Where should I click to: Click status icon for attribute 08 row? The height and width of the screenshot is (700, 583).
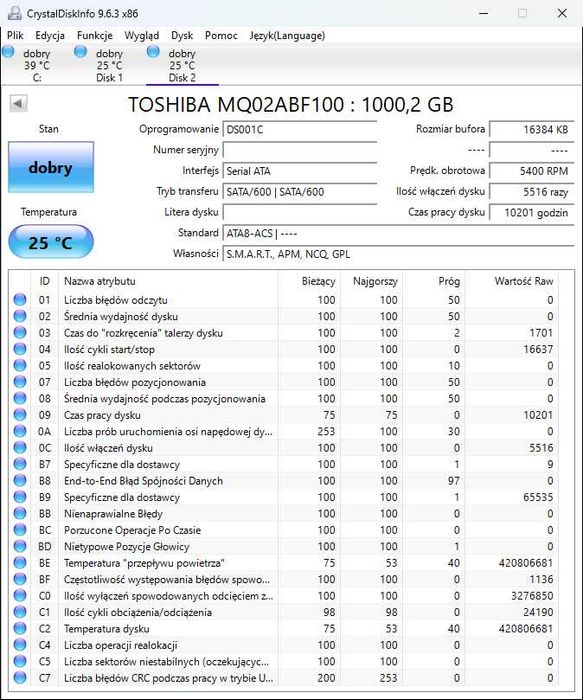pyautogui.click(x=20, y=398)
